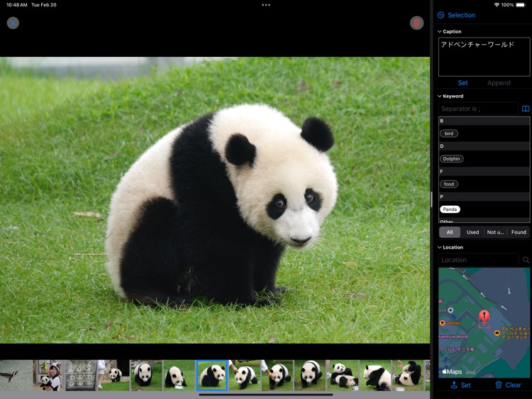Screen dimensions: 532x399
Task: Focus keyword field 'Separator is ;'
Action: click(478, 109)
